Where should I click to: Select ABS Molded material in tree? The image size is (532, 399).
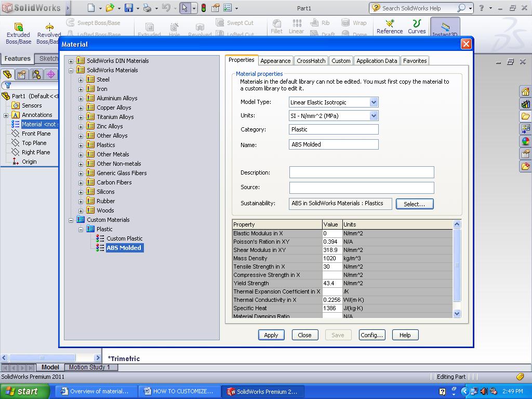coord(124,248)
